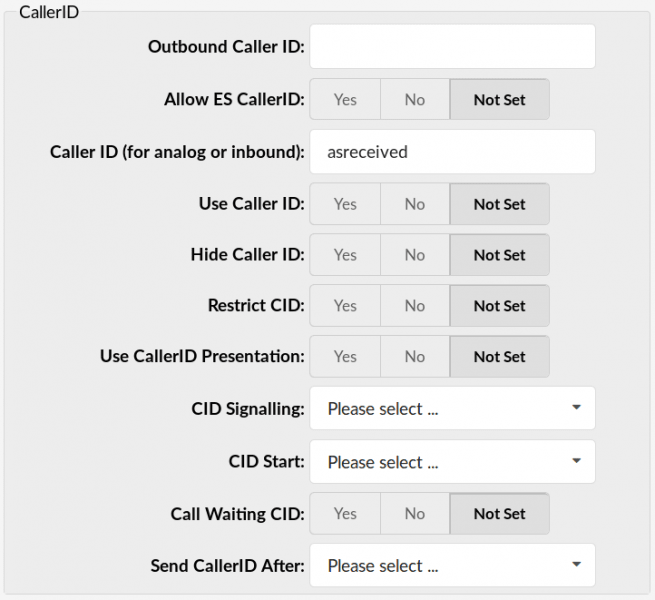Image resolution: width=655 pixels, height=600 pixels.
Task: Expand the CID Start dropdown
Action: point(452,462)
